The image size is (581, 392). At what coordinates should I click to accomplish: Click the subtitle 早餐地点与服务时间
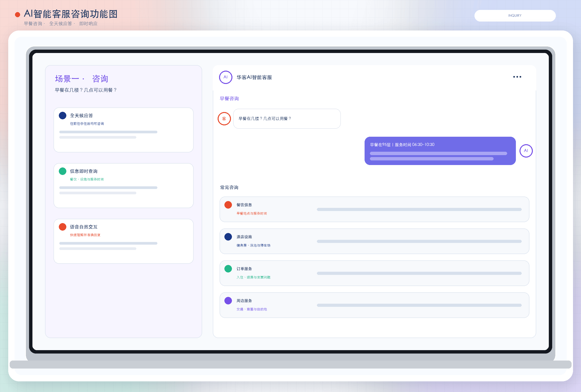coord(252,214)
